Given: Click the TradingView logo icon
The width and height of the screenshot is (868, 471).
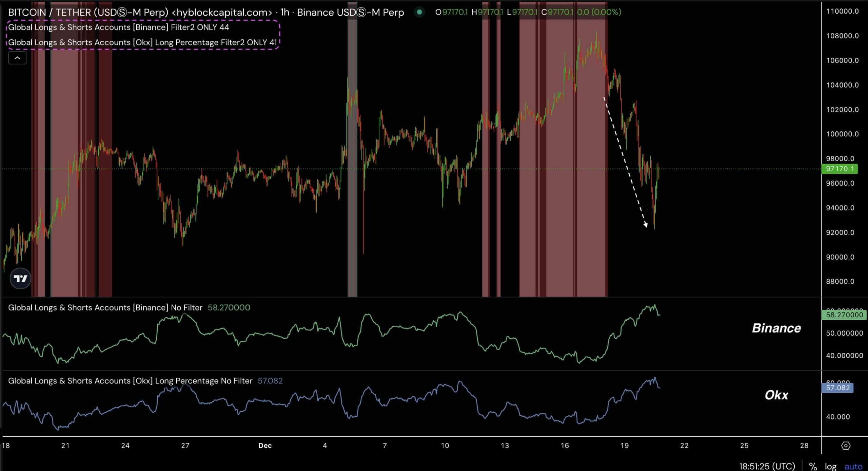Looking at the screenshot, I should coord(20,279).
